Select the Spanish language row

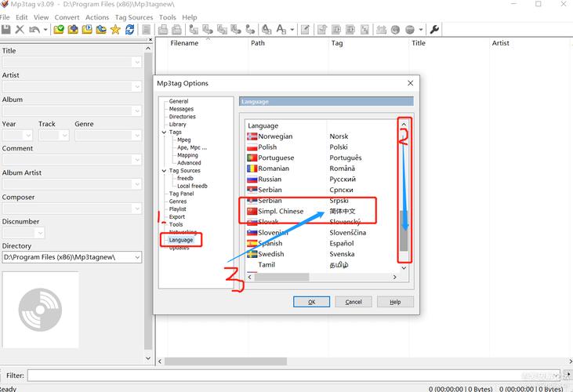click(321, 243)
